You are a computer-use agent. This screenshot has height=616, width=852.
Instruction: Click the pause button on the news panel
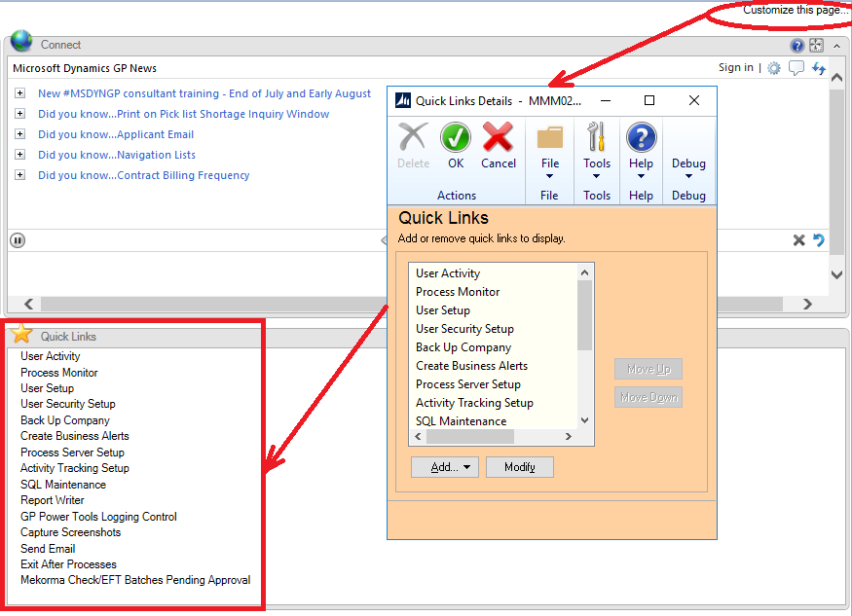tap(17, 239)
